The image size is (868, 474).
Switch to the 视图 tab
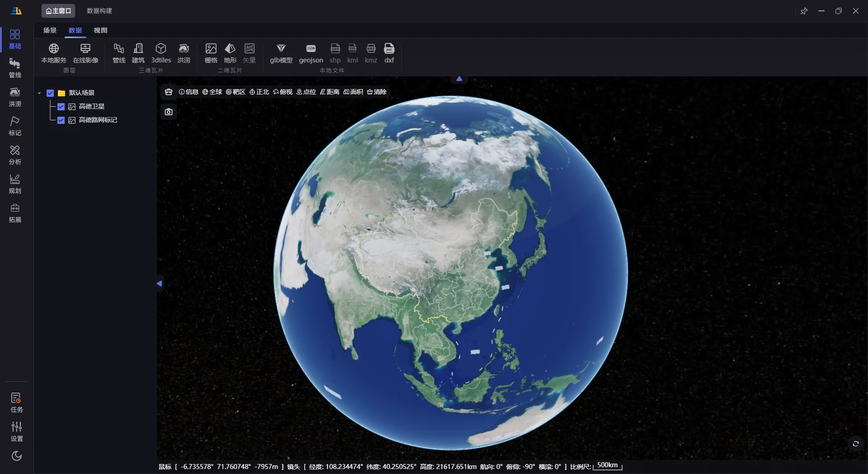coord(100,30)
